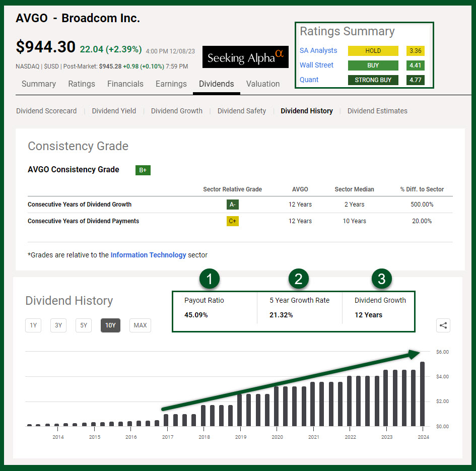Select the 5Y time range

point(84,325)
